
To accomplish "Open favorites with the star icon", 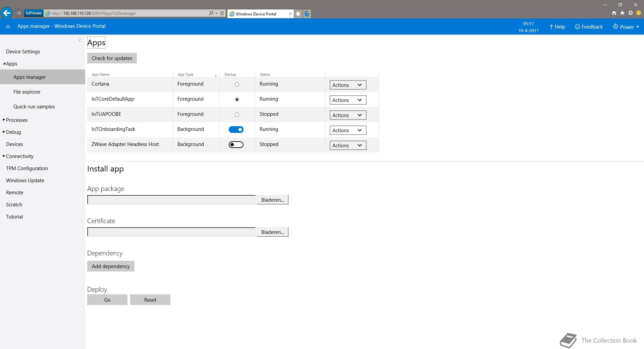I will (622, 13).
